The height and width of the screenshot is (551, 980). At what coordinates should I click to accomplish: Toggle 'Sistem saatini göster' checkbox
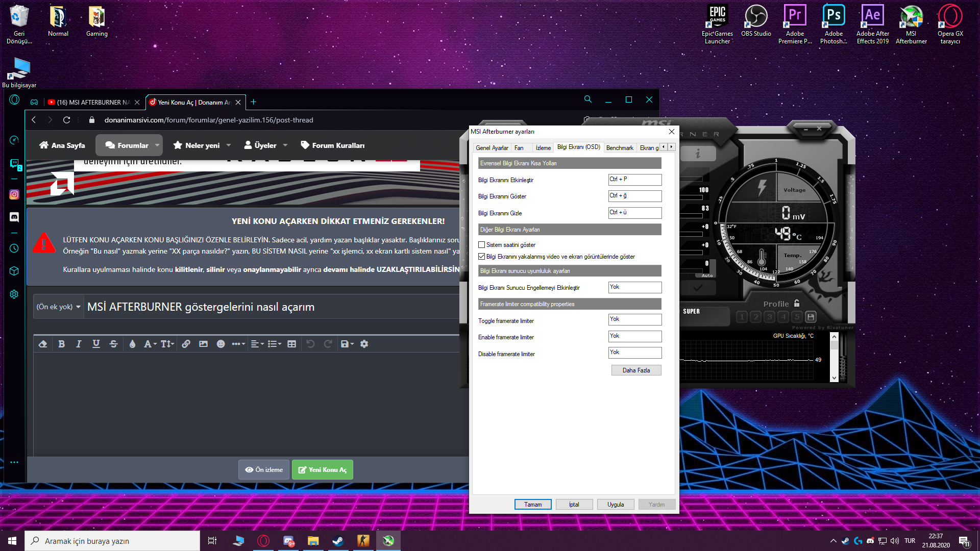click(x=481, y=245)
